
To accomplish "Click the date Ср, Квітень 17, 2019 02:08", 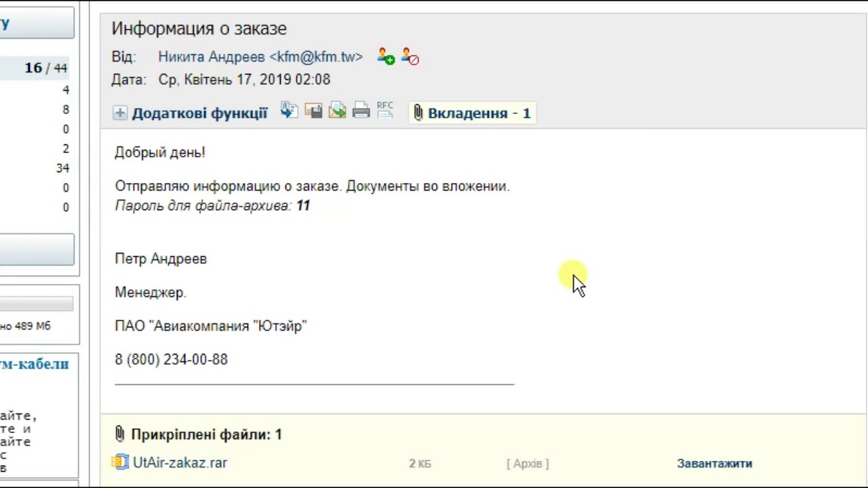I will pyautogui.click(x=244, y=79).
